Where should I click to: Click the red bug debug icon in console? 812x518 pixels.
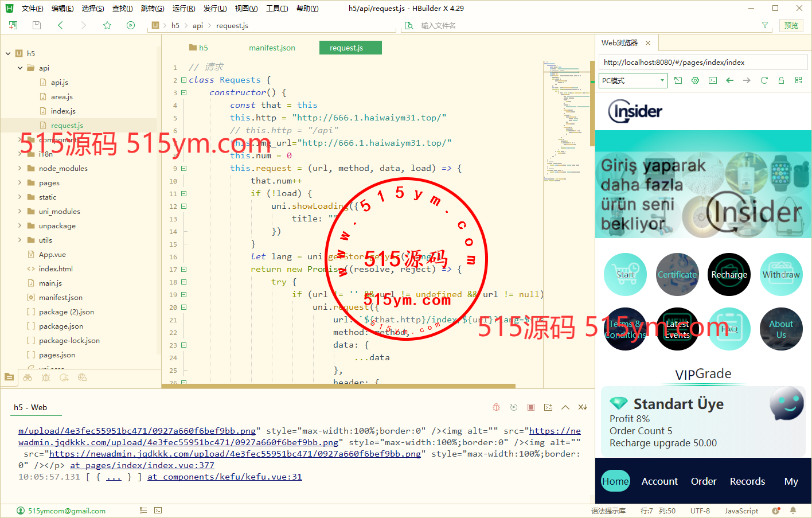(496, 407)
